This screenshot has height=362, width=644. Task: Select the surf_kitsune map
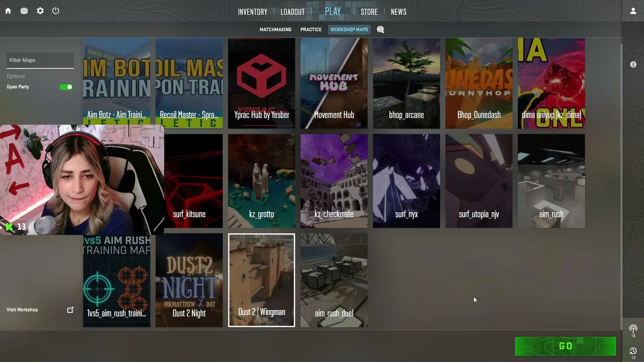coord(194,181)
